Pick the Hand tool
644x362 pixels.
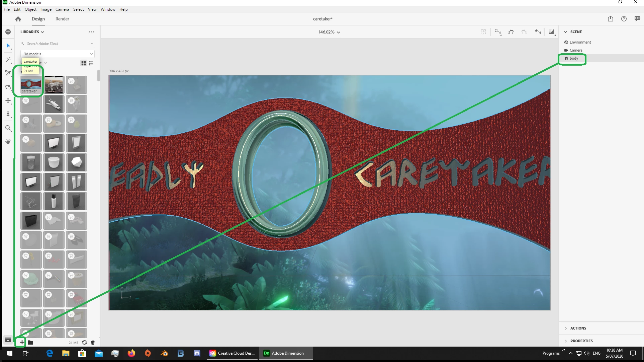pos(8,141)
